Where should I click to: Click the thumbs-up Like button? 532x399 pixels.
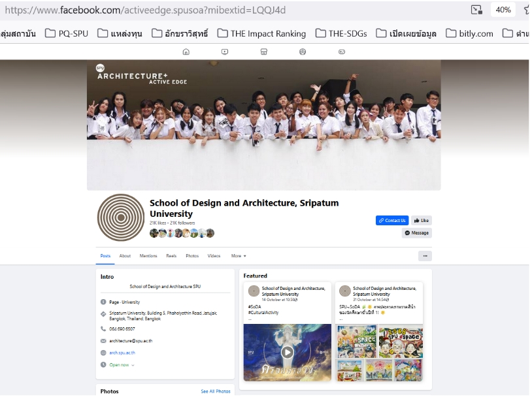coord(422,220)
